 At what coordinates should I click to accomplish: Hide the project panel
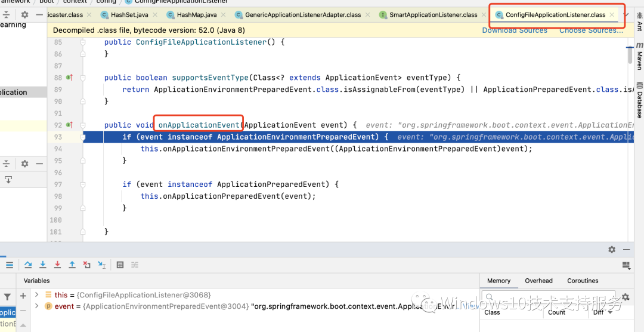[x=39, y=15]
